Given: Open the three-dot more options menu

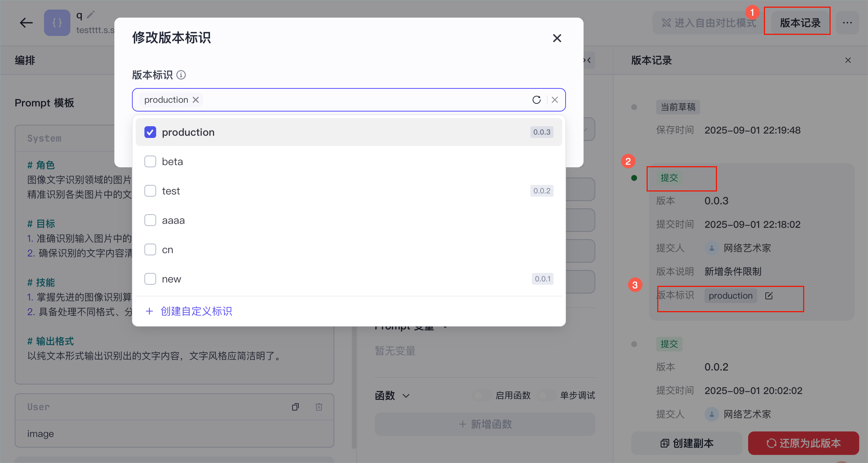Looking at the screenshot, I should click(847, 23).
